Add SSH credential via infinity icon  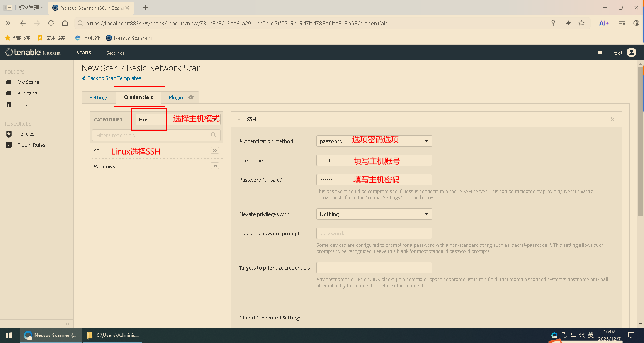pos(215,151)
